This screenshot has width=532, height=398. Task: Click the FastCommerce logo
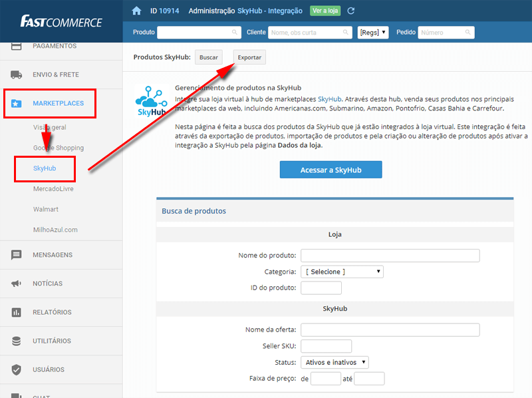61,21
